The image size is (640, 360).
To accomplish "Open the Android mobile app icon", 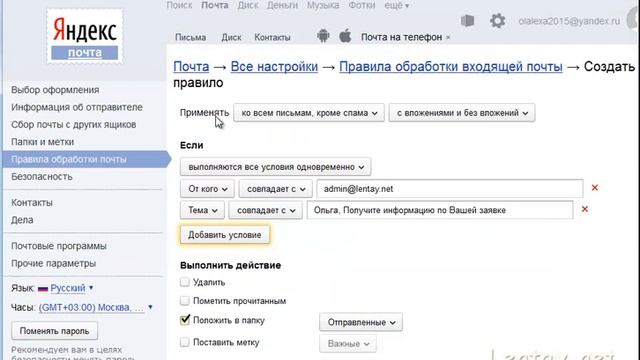I will pyautogui.click(x=323, y=36).
